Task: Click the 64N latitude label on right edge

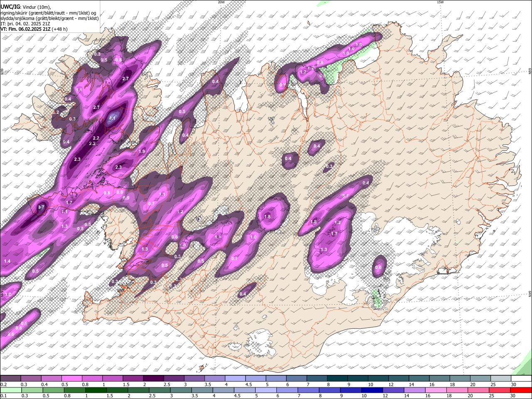Action: tap(530, 294)
